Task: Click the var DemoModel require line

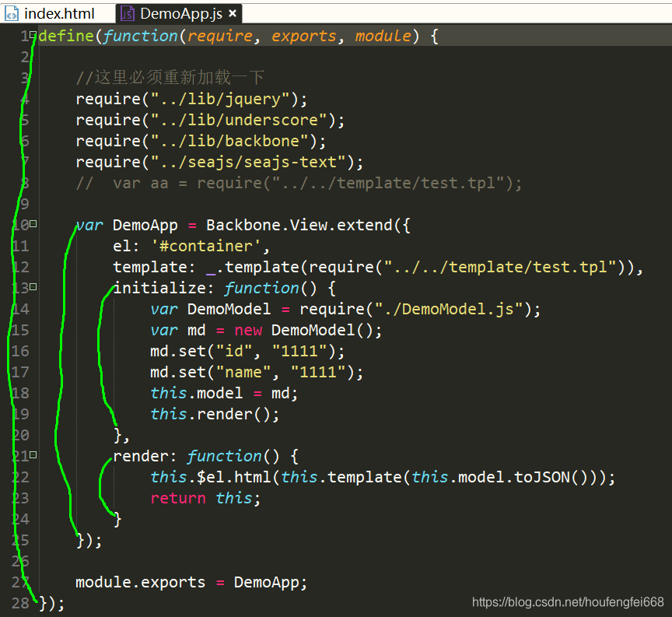Action: [x=345, y=309]
